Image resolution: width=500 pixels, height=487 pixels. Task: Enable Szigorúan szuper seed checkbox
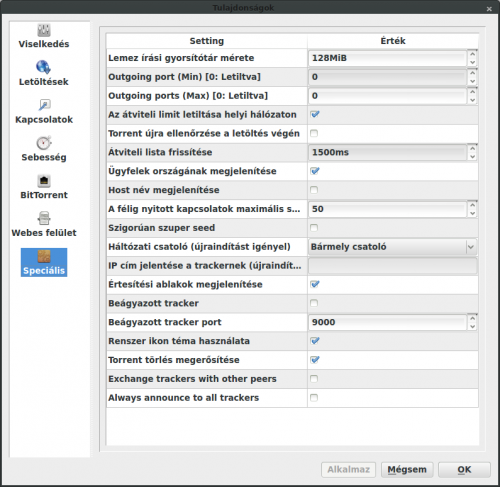314,228
